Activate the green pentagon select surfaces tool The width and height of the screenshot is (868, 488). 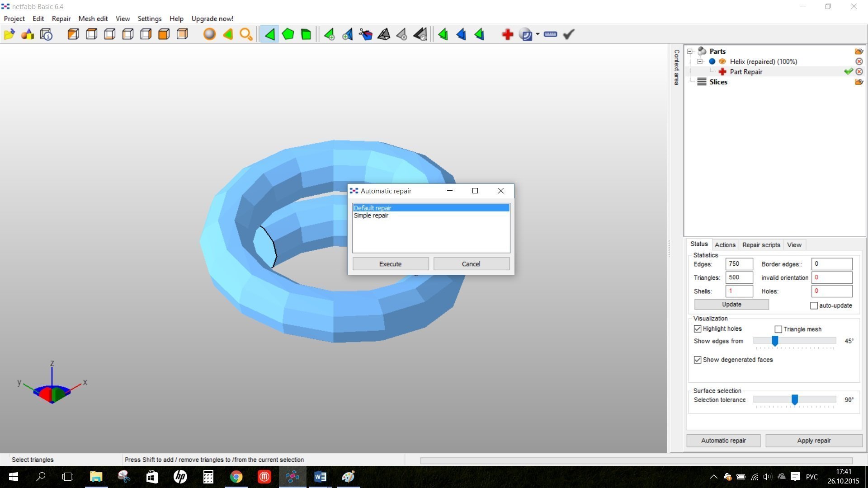point(288,34)
